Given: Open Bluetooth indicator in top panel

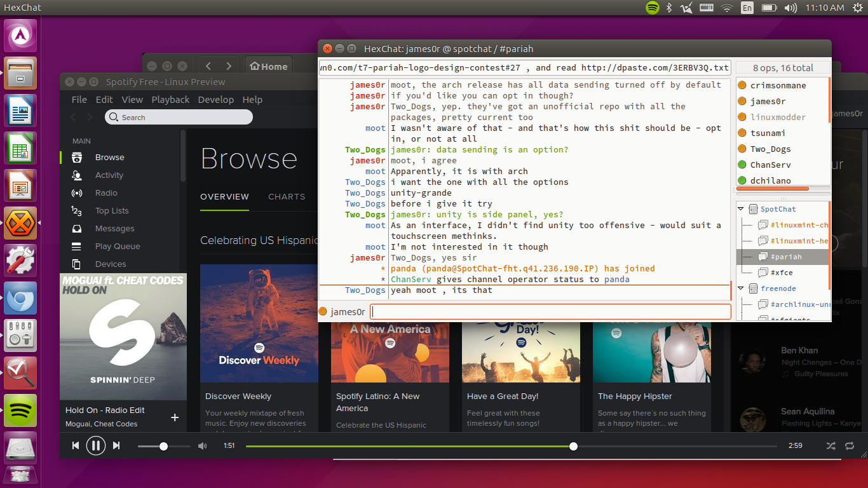Looking at the screenshot, I should click(x=668, y=8).
